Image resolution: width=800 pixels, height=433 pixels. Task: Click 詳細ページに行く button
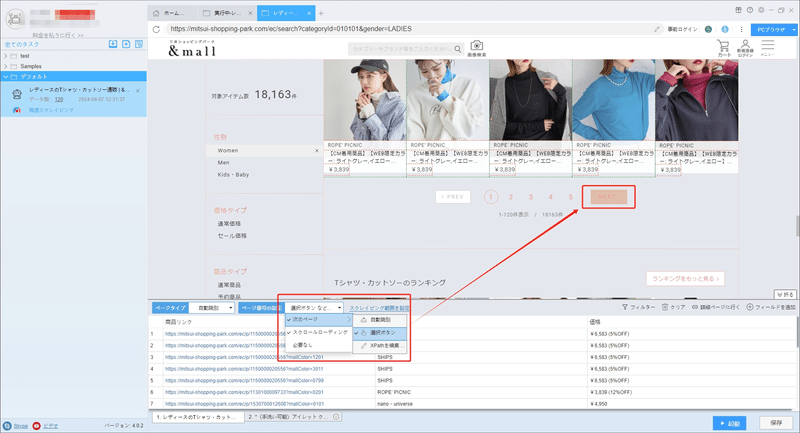(x=715, y=307)
